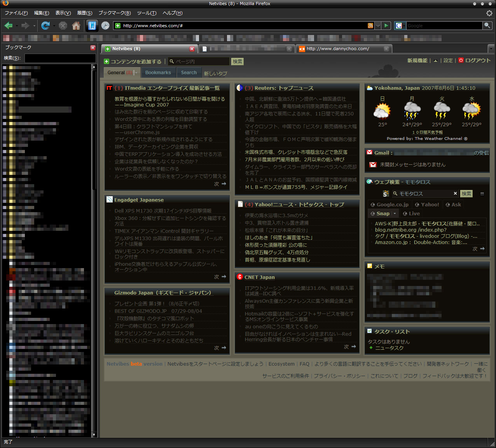Focus the bookmarks sidebar 検索 input field
This screenshot has width=496, height=448.
click(60, 58)
